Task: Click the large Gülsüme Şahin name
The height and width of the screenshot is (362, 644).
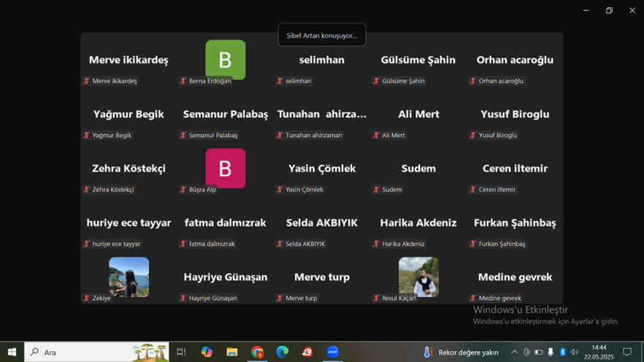Action: tap(418, 60)
